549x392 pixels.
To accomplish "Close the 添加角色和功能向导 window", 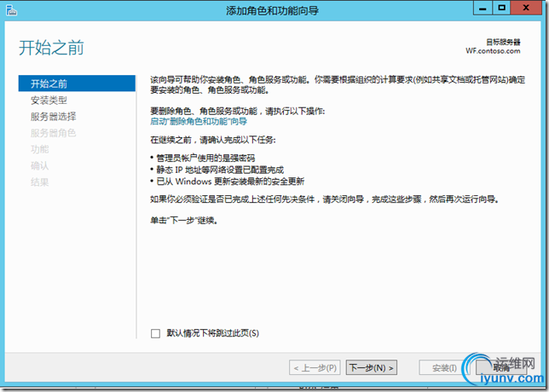I will click(526, 8).
